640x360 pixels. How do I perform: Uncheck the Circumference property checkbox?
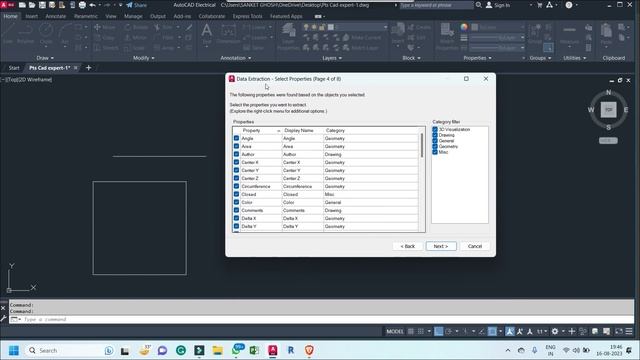pyautogui.click(x=236, y=186)
